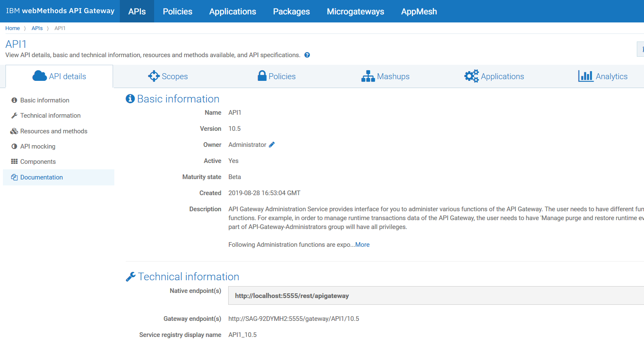Click the Technical information heading wrench icon
Screen dimensions: 644x345
click(130, 277)
